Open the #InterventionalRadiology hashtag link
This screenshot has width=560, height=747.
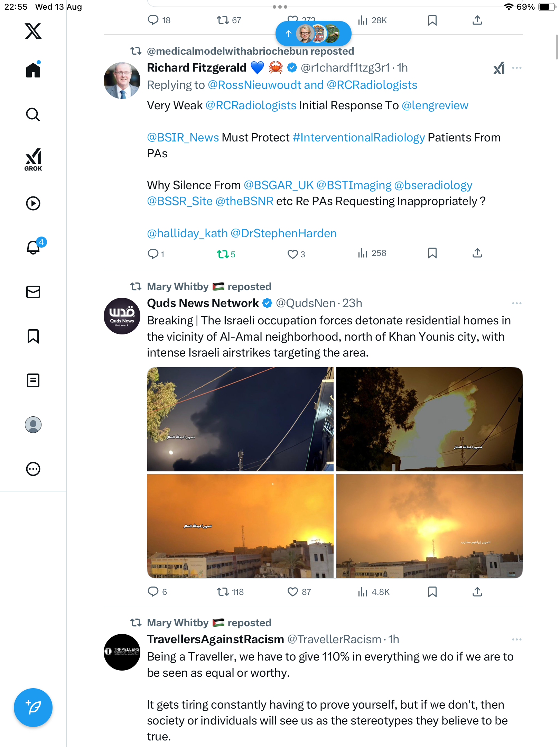[358, 138]
